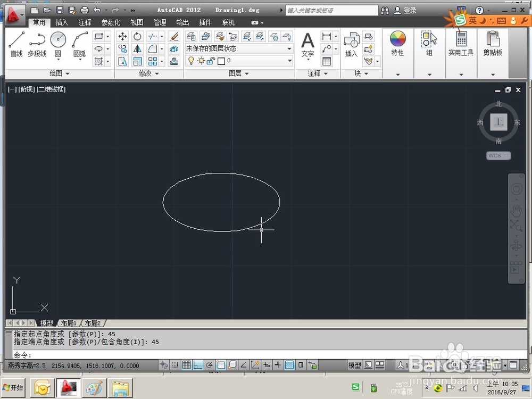The image size is (532, 399).
Task: Click the layer 0 color swatch
Action: pos(221,61)
